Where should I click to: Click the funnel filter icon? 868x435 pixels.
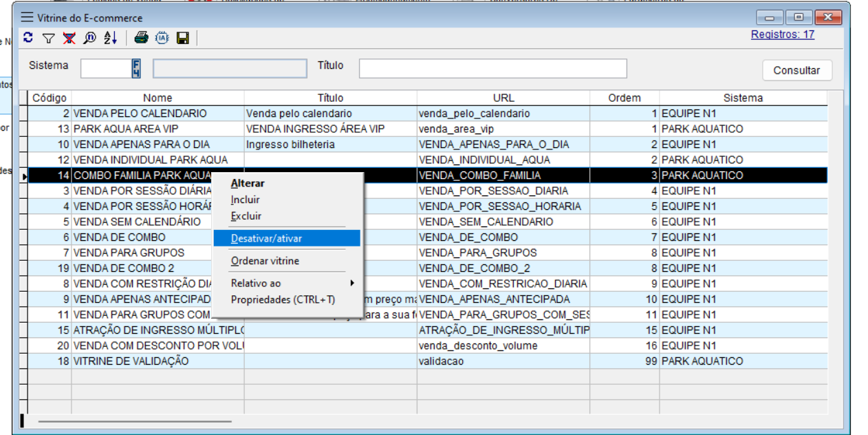point(48,38)
